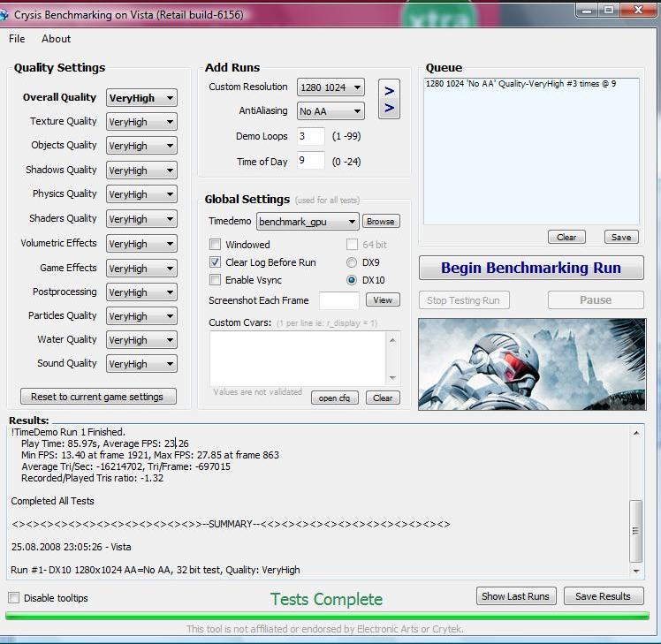661x644 pixels.
Task: Click Custom Cvars scroll down arrow
Action: click(392, 377)
